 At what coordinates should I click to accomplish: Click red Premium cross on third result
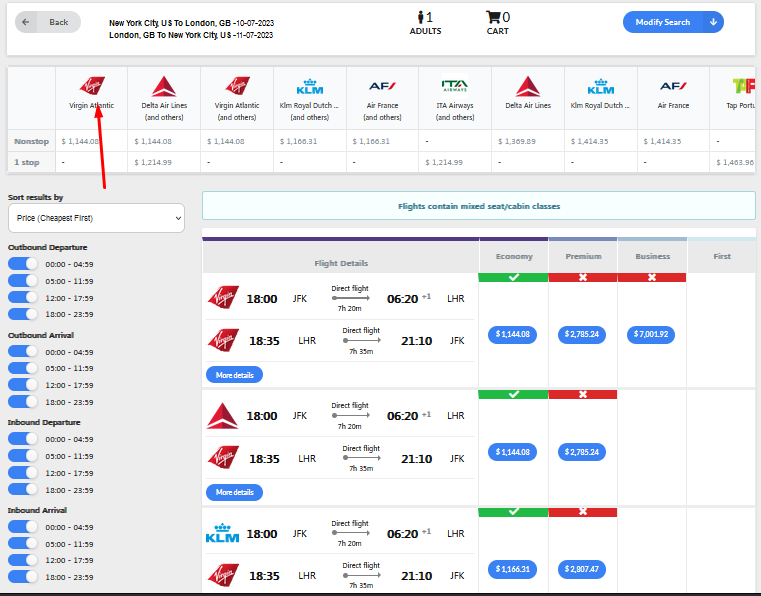(583, 512)
